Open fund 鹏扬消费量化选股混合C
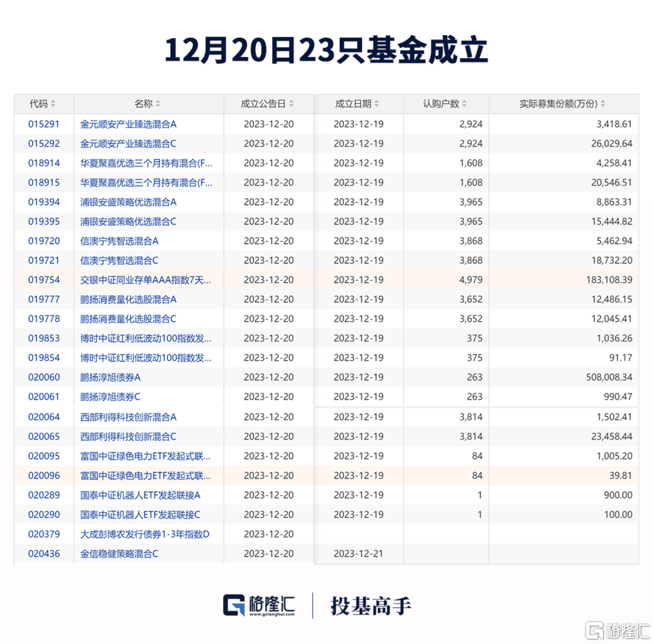Screen dimensions: 653x644 pyautogui.click(x=128, y=319)
